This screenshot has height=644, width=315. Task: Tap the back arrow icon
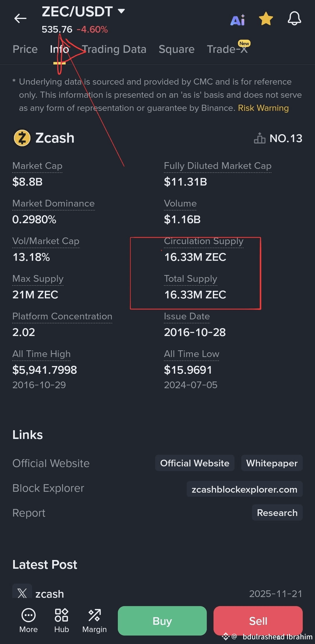[x=20, y=18]
